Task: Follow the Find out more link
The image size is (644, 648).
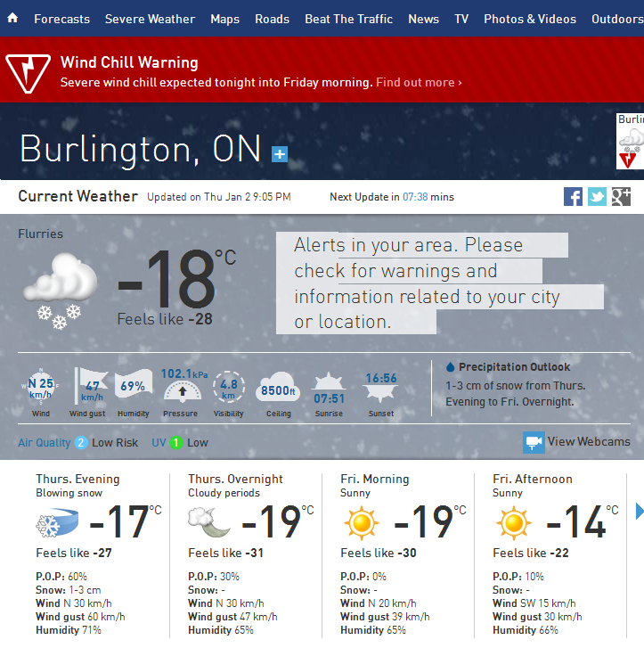Action: 419,82
